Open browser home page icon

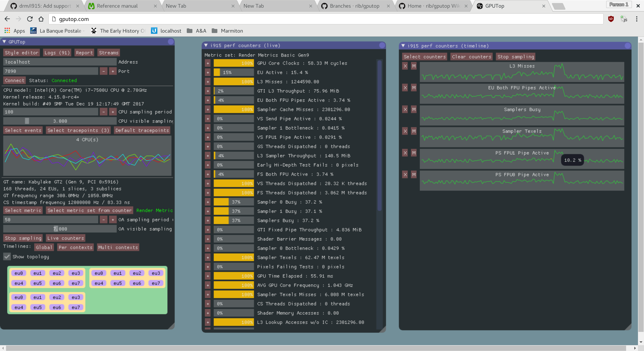tap(41, 19)
